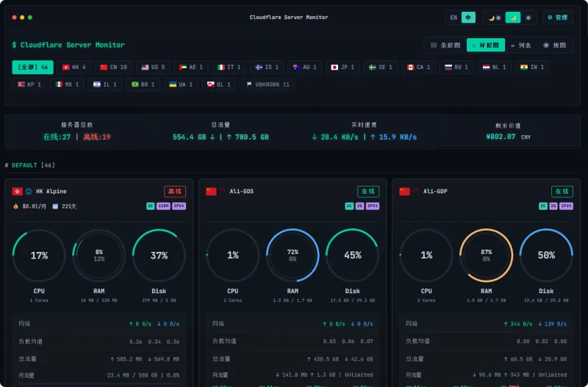The image size is (588, 387).
Task: Click the Ali-GDP RAM 87% ring
Action: click(486, 255)
